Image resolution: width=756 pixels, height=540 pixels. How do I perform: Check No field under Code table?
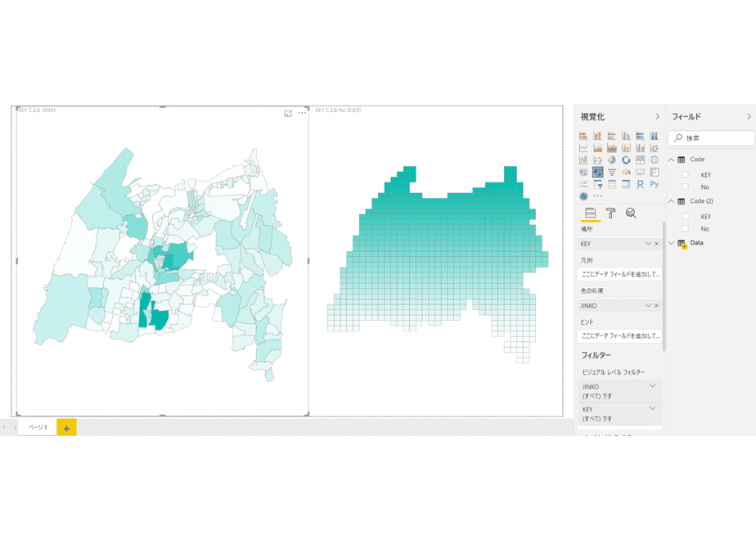tap(686, 187)
